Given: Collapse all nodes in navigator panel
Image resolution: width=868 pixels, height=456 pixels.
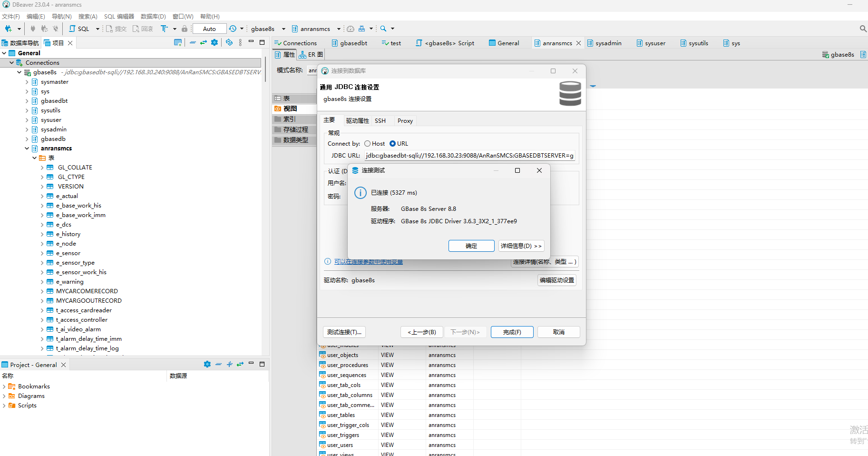Looking at the screenshot, I should pos(193,43).
